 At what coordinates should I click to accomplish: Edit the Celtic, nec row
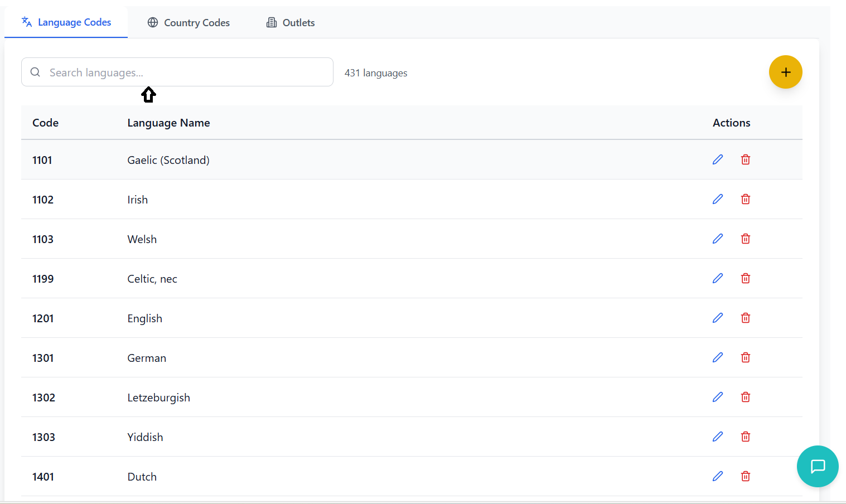click(x=718, y=278)
